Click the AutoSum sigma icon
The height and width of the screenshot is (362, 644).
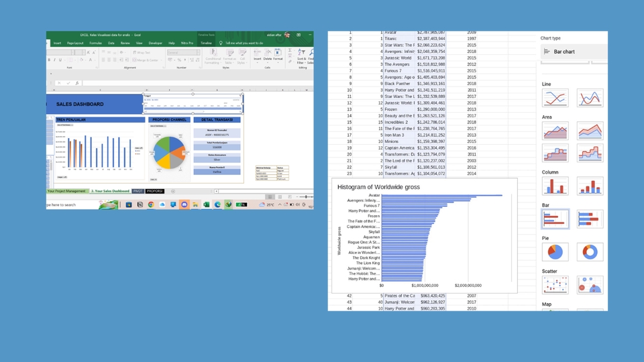pyautogui.click(x=290, y=50)
